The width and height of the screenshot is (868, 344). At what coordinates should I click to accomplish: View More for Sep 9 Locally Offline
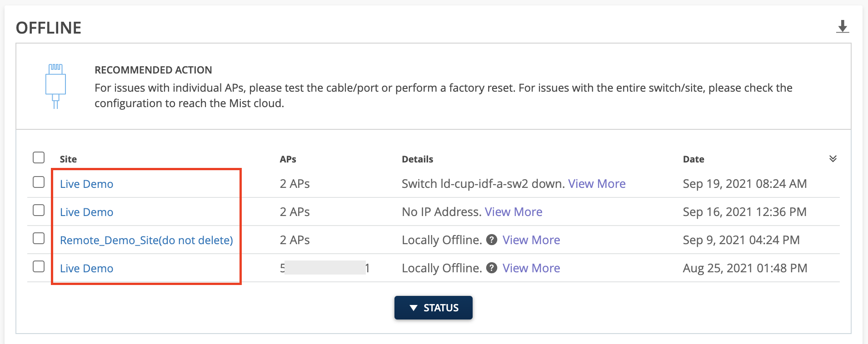531,240
